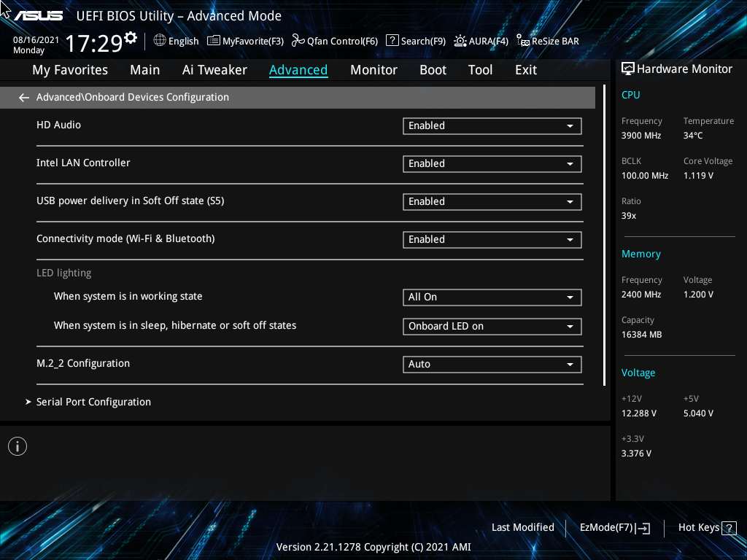Click the 12.288 V reading
Viewport: 747px width, 560px height.
click(638, 413)
